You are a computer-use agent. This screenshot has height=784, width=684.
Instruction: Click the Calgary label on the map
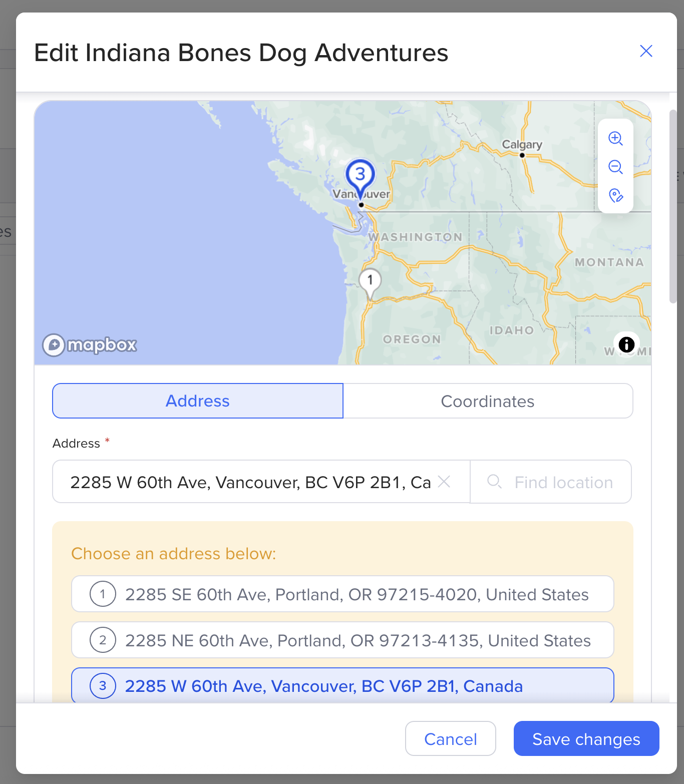[x=522, y=145]
